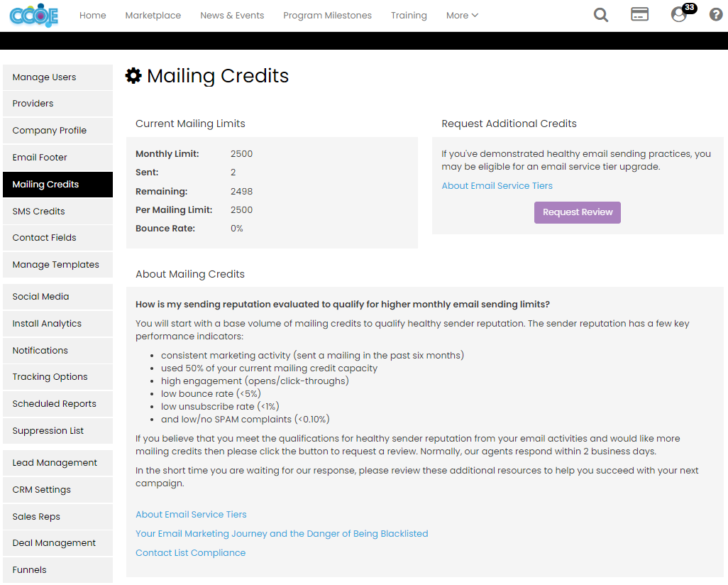Click the Request Review button
This screenshot has height=585, width=728.
point(577,212)
